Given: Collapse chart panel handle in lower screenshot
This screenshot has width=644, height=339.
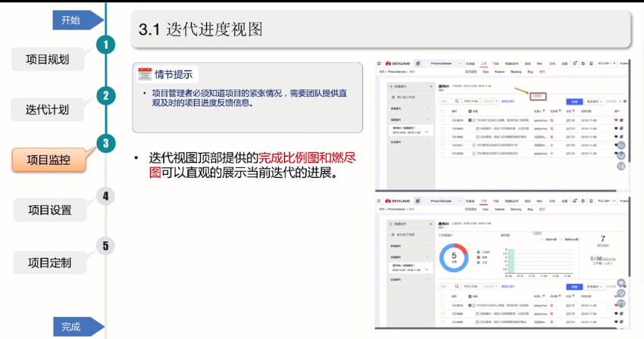Looking at the screenshot, I should [537, 233].
